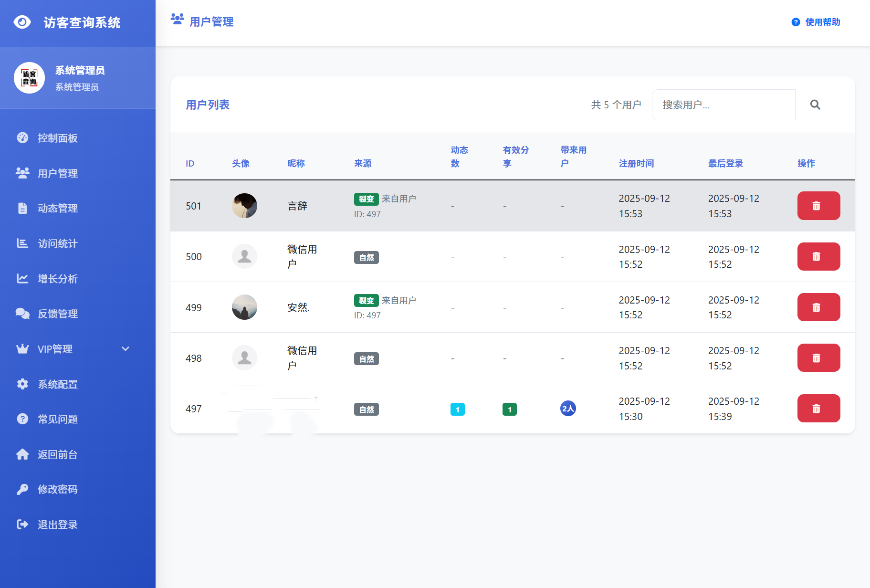Image resolution: width=870 pixels, height=588 pixels.
Task: Click the 控制面板 gauge icon
Action: [22, 138]
